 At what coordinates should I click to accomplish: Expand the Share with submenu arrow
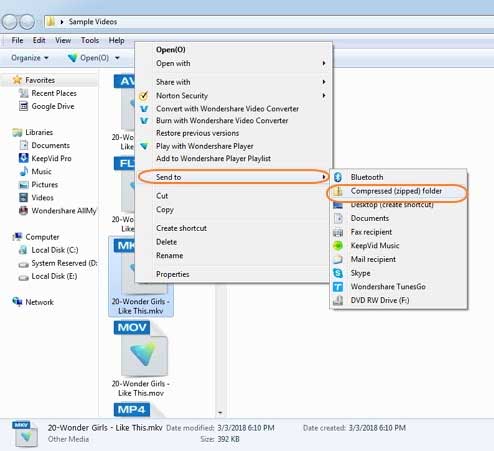tap(324, 82)
